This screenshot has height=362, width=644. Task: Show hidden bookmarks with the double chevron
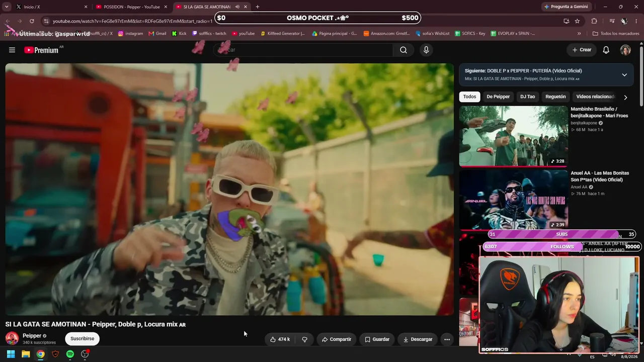pos(579,34)
